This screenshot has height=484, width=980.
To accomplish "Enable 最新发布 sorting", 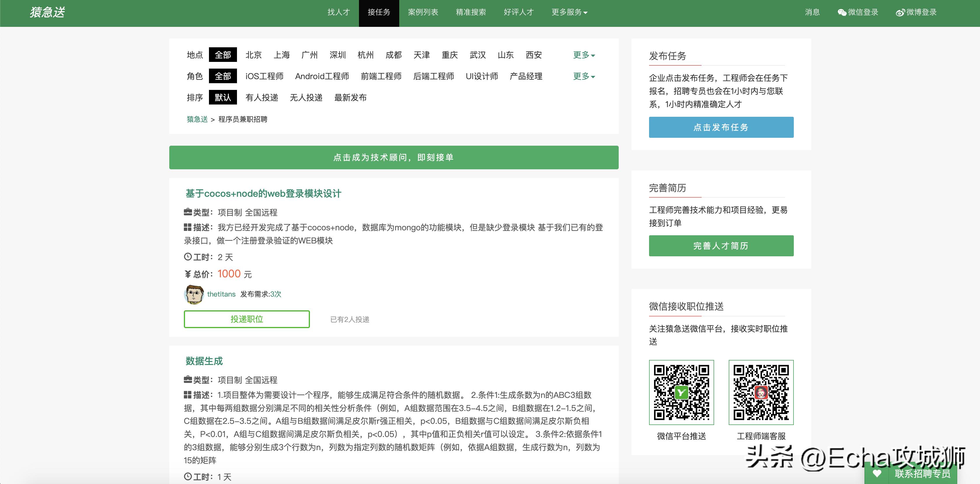I will 351,98.
